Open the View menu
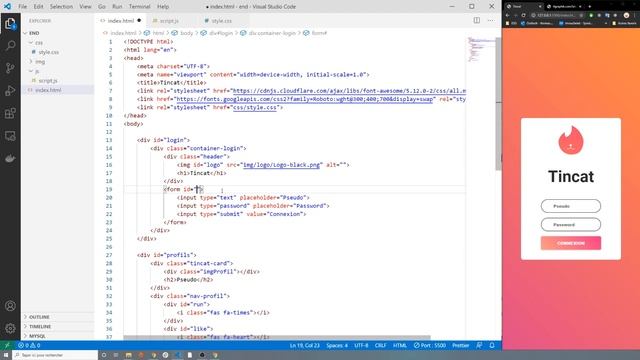Viewport: 640px width, 360px height. 85,7
